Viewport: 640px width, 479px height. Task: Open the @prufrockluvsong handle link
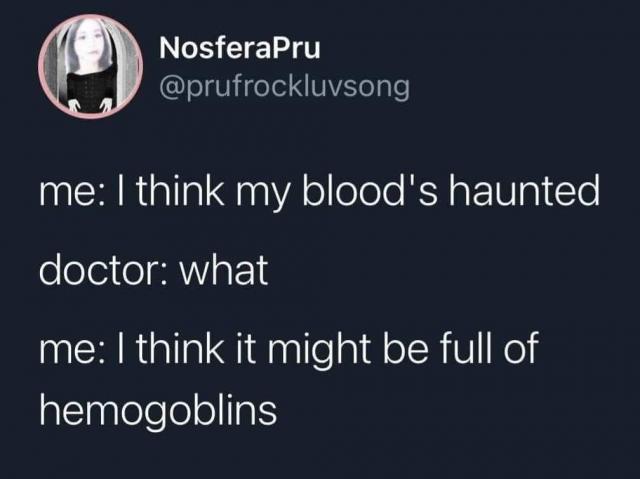[284, 86]
